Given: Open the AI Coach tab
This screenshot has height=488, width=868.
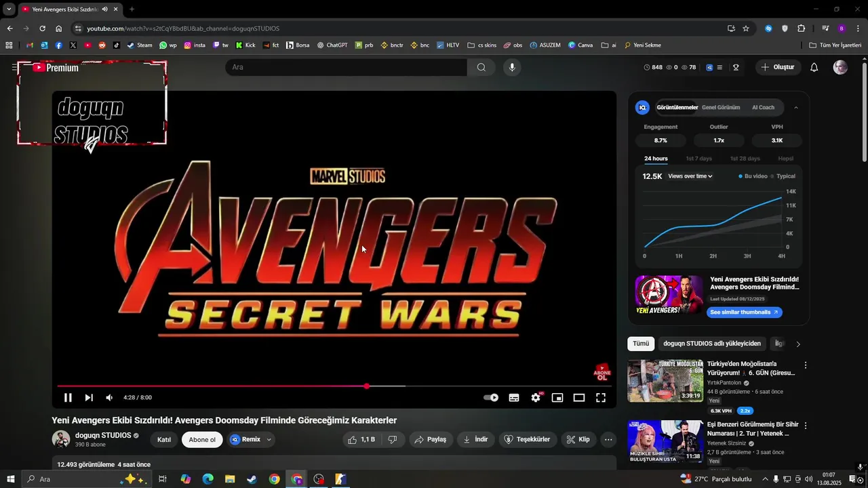Looking at the screenshot, I should coord(763,107).
